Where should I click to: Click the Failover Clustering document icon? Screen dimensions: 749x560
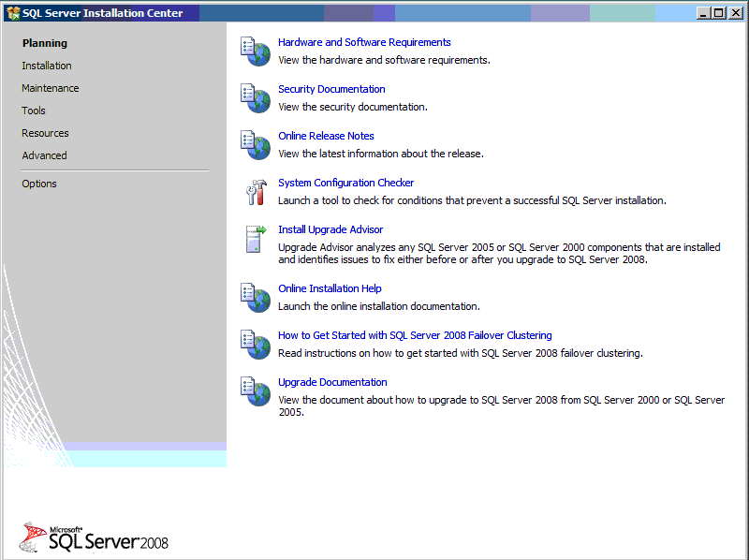255,344
